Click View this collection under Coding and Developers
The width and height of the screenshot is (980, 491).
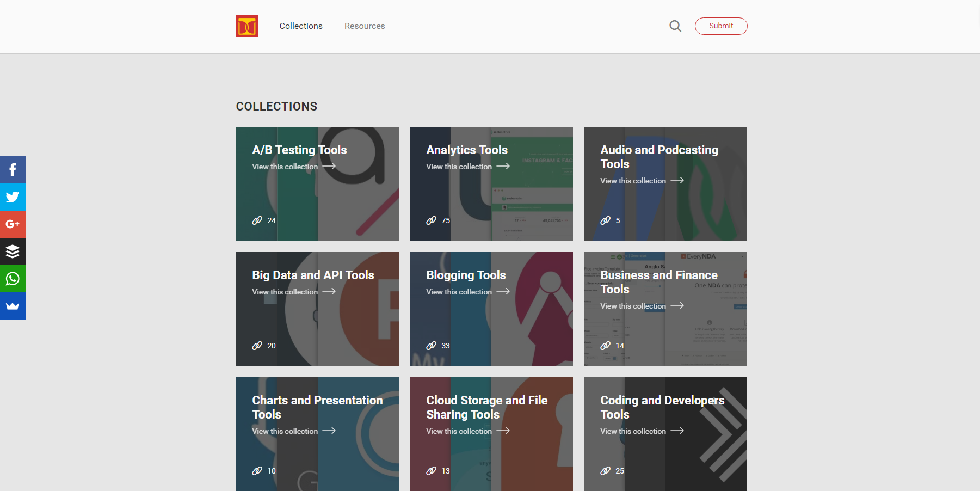[633, 431]
